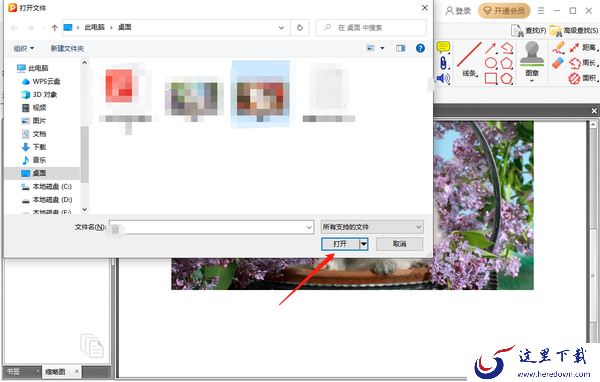Close the document tab bar panel
600x382 pixels.
click(594, 111)
